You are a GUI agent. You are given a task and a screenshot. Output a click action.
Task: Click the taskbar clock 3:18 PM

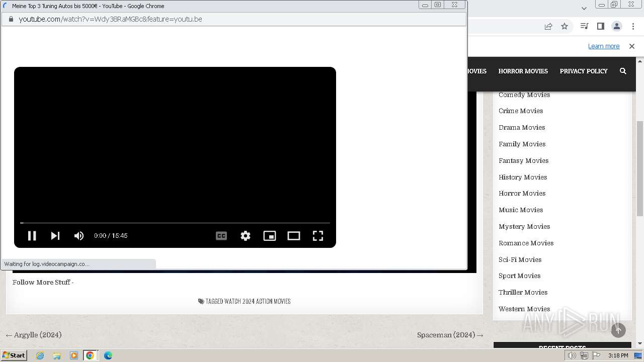618,355
